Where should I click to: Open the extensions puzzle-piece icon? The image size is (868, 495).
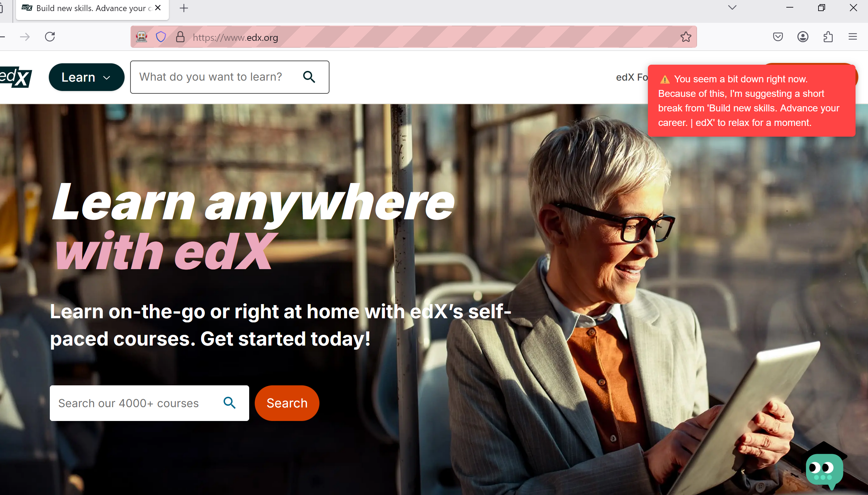tap(828, 37)
